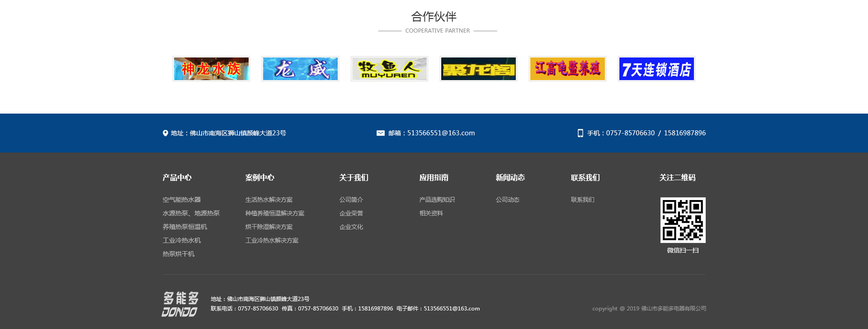
Task: Click the 江富龟鳖养殖 partner banner
Action: pyautogui.click(x=567, y=69)
